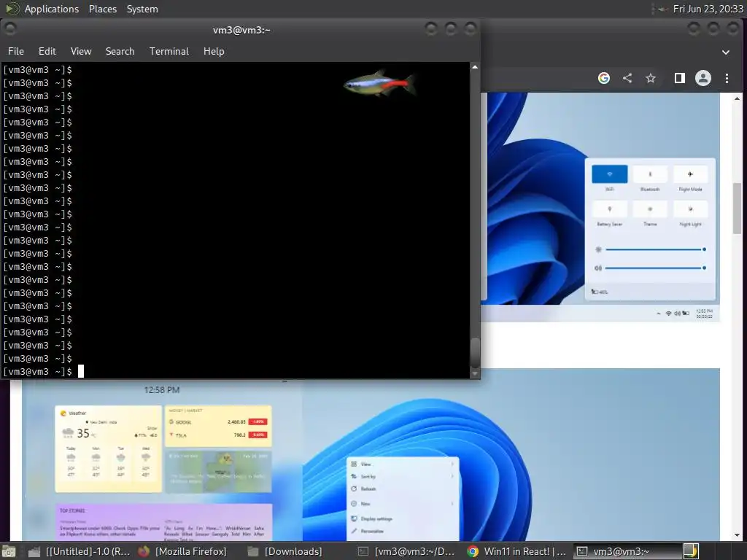Click the brightness slider in the Win11 image

(655, 249)
